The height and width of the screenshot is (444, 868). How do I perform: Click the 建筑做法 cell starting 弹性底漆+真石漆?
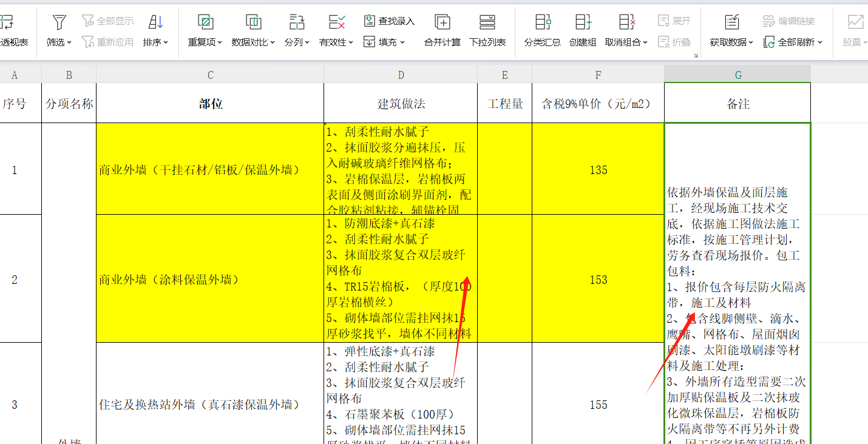(x=401, y=394)
